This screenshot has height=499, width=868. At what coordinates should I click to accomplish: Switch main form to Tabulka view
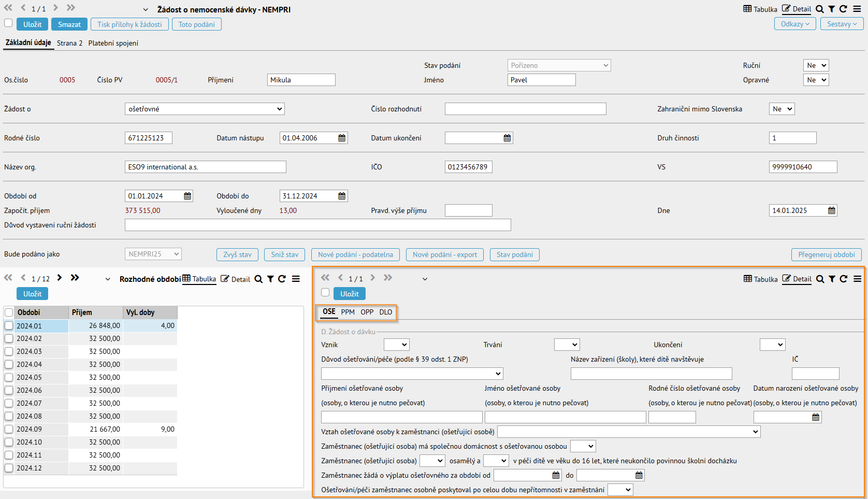pyautogui.click(x=760, y=9)
